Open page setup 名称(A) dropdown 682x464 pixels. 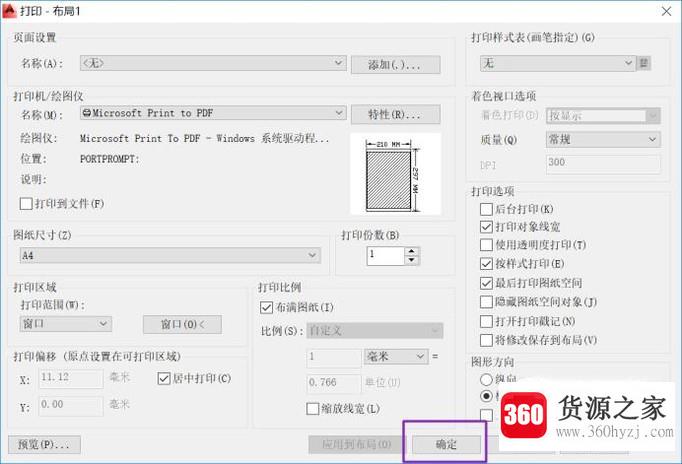pyautogui.click(x=213, y=63)
